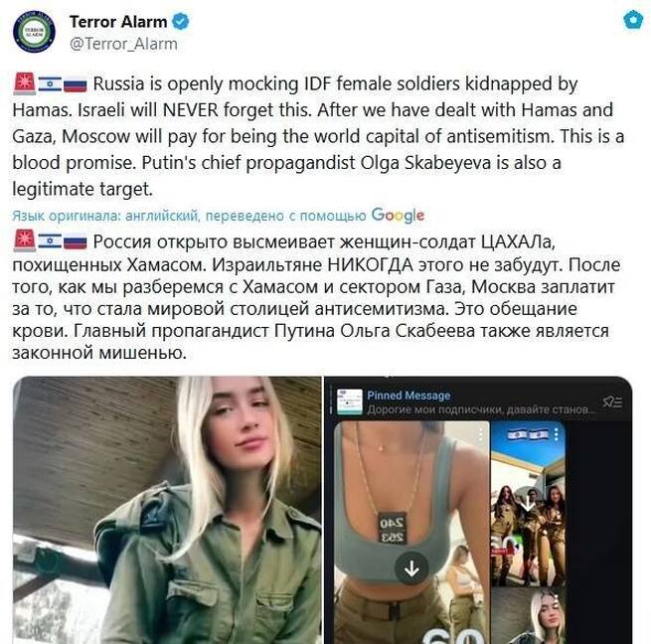The height and width of the screenshot is (644, 651).
Task: Click the blue verified badge
Action: click(x=181, y=22)
